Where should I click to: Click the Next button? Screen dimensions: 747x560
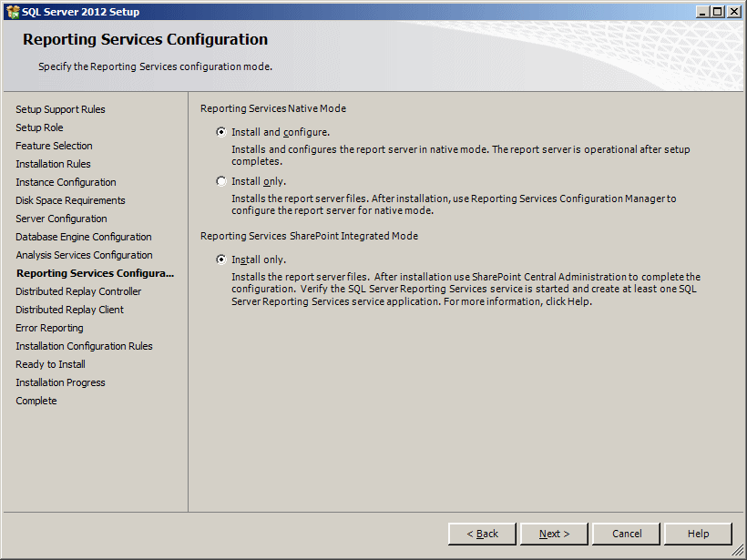[554, 534]
